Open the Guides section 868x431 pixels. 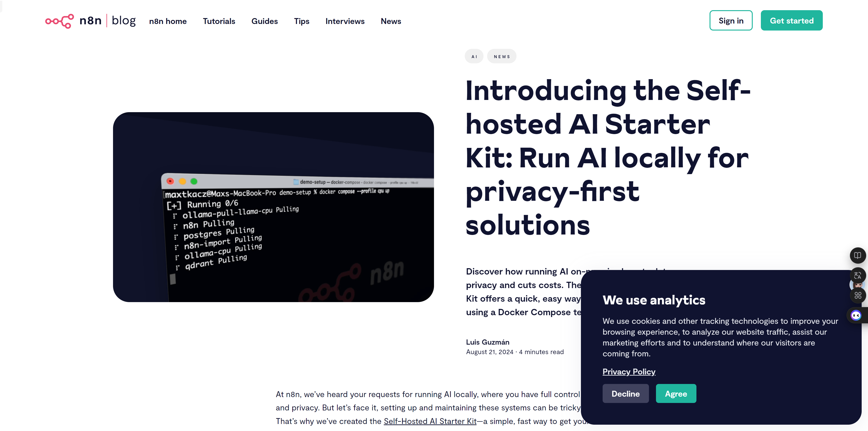(264, 21)
